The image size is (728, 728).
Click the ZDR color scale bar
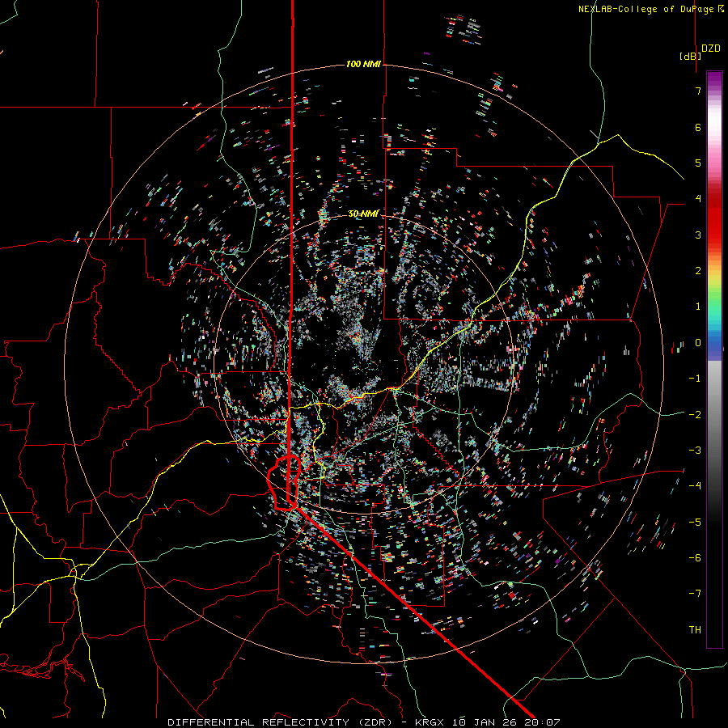click(x=714, y=359)
